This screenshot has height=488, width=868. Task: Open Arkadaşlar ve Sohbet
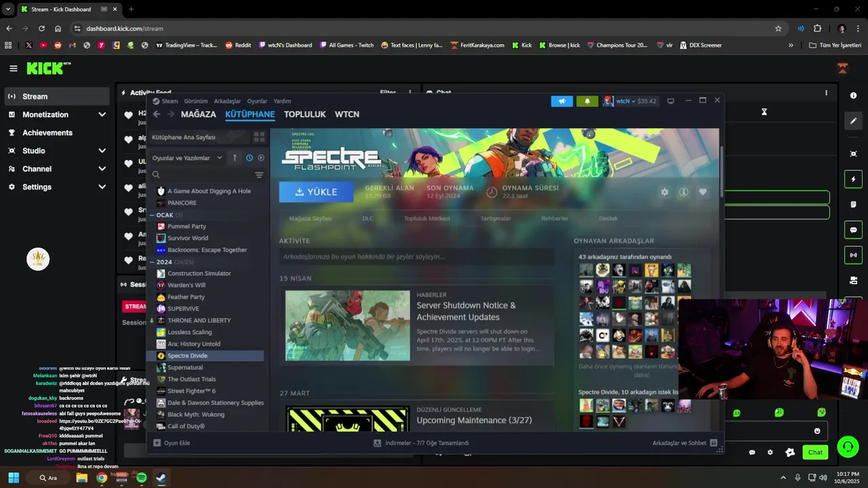[x=684, y=443]
